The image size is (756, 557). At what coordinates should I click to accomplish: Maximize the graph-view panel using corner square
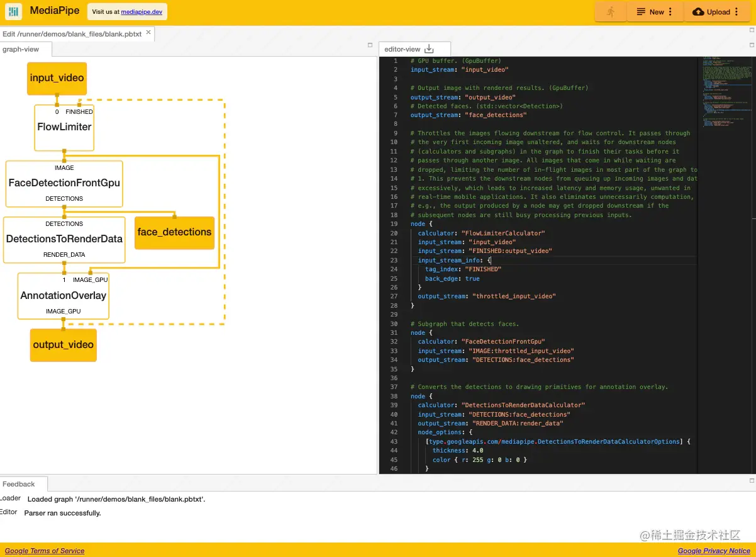click(x=370, y=45)
